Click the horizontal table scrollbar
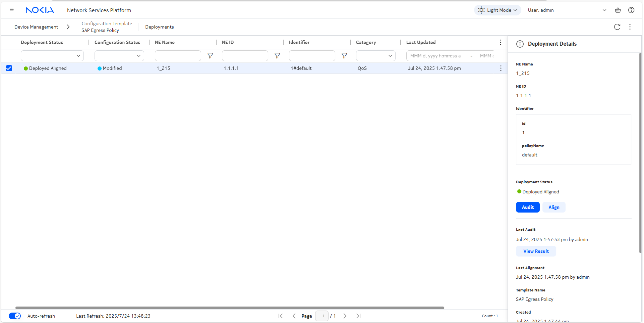Screen dimensions: 644x323 coord(230,308)
